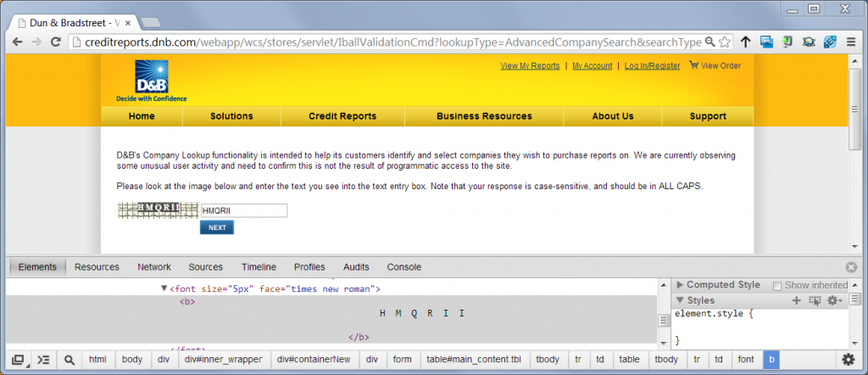Click the NEXT button
Screen dimensions: 868x375
[217, 227]
